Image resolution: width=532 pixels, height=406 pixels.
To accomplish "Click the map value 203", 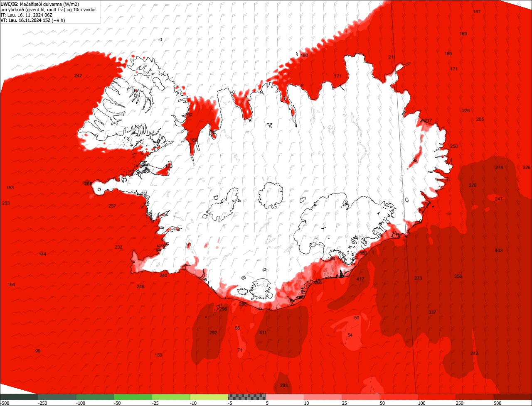I will (x=6, y=203).
